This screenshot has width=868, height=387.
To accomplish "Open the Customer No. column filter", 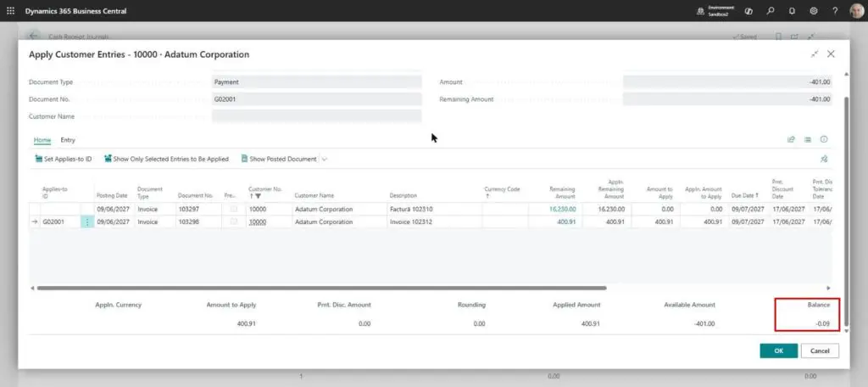I will click(259, 196).
